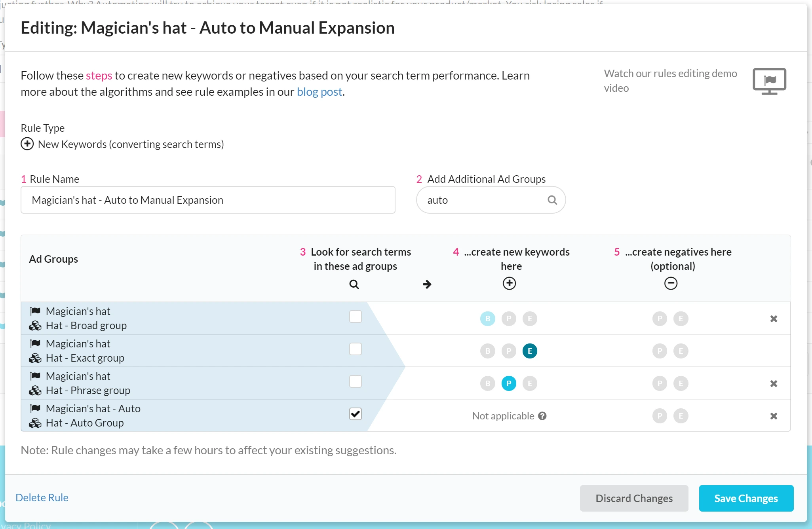This screenshot has width=812, height=529.
Task: Click the help icon beside Not applicable
Action: (542, 416)
